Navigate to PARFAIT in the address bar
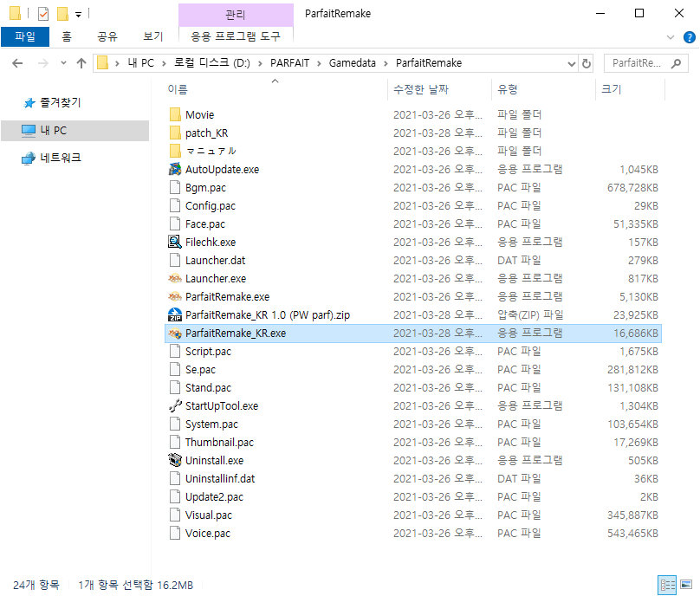The image size is (700, 596). click(x=289, y=63)
